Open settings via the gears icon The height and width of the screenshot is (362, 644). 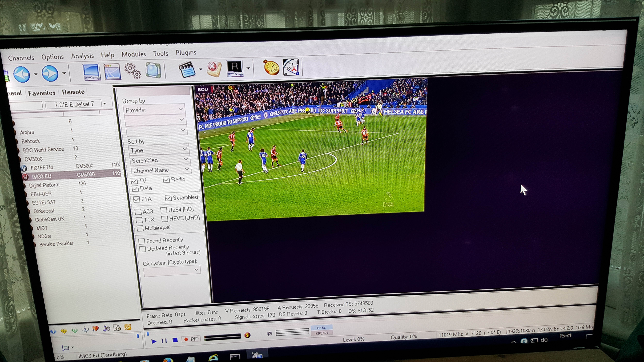pyautogui.click(x=133, y=71)
